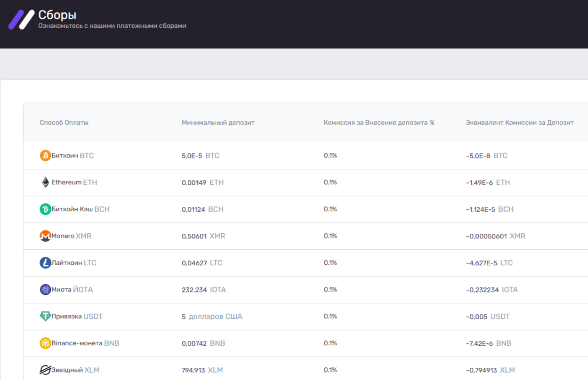Click the Ethereum diamond icon
Image resolution: width=588 pixels, height=380 pixels.
pyautogui.click(x=45, y=182)
